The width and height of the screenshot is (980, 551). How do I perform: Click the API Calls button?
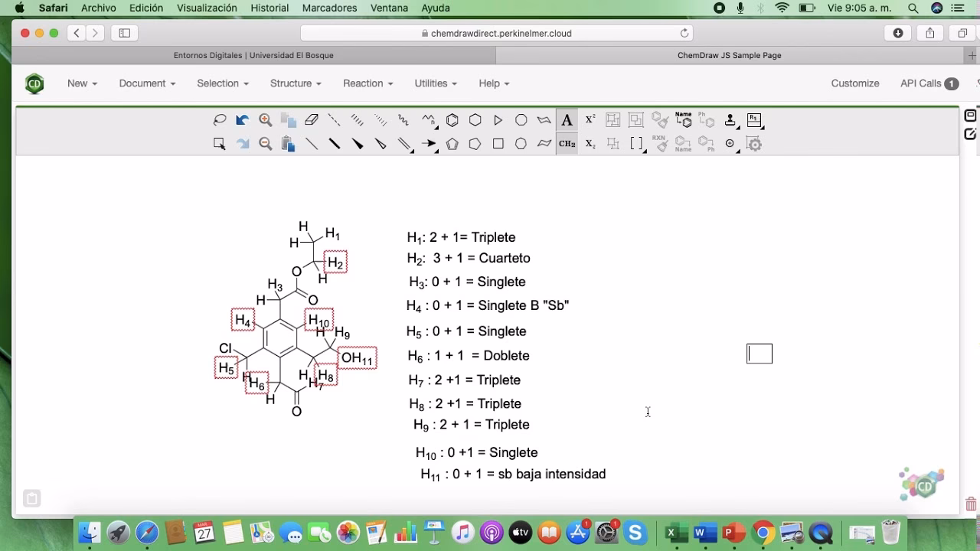click(929, 83)
